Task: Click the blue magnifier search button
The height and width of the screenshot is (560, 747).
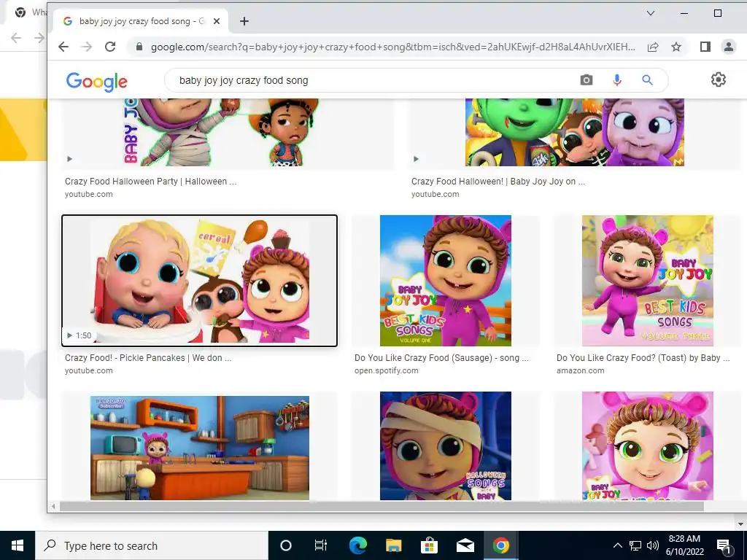Action: click(647, 80)
